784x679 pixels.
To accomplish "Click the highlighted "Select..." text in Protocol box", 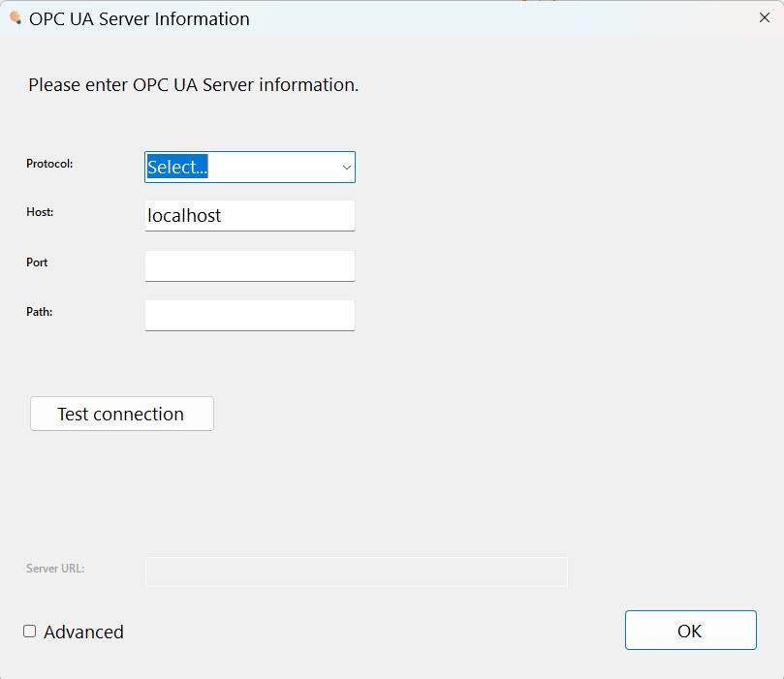I will (x=177, y=167).
